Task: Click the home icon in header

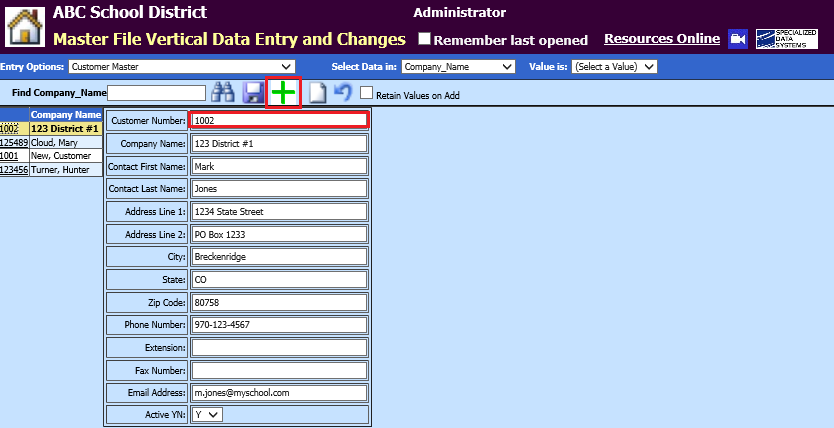Action: pos(24,26)
